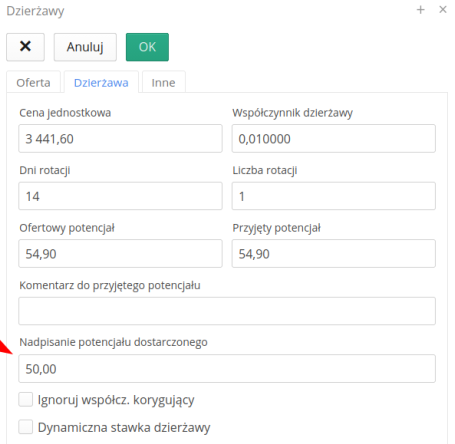Click the Ignoruj współcz. korygujący label text
Image resolution: width=455 pixels, height=444 pixels.
point(116,400)
